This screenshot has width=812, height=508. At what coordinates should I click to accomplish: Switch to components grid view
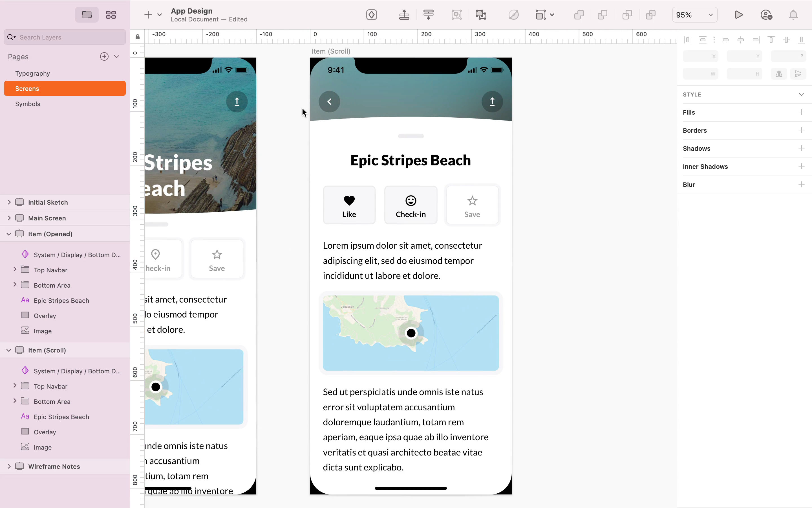pyautogui.click(x=111, y=15)
